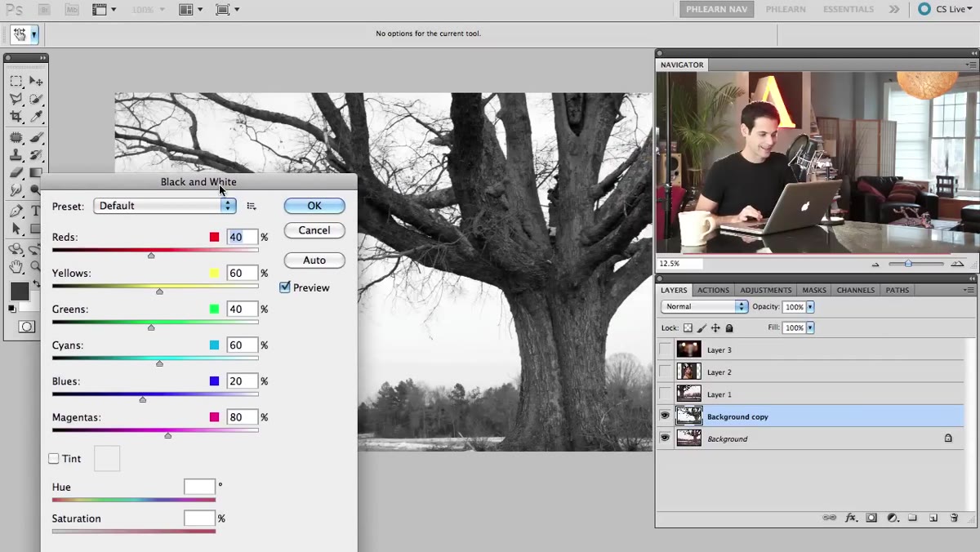Click OK in Black and White dialog

pos(314,206)
